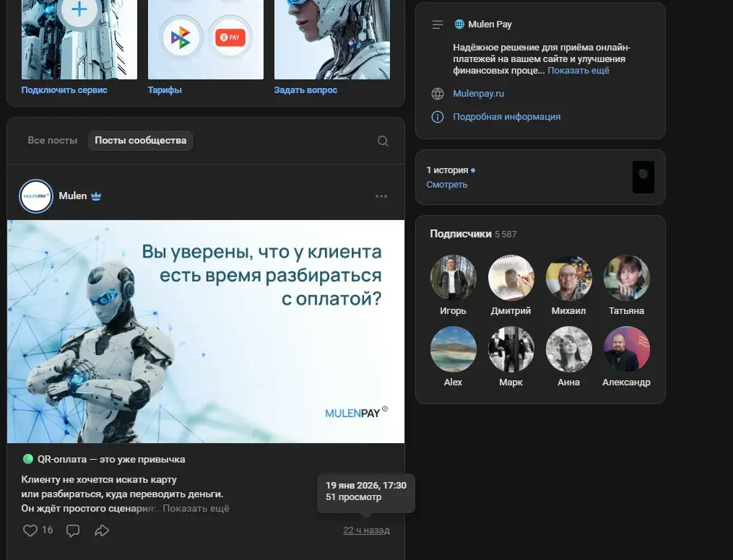Open the Подписчики list header
Viewport: 733px width, 560px height.
pyautogui.click(x=461, y=234)
